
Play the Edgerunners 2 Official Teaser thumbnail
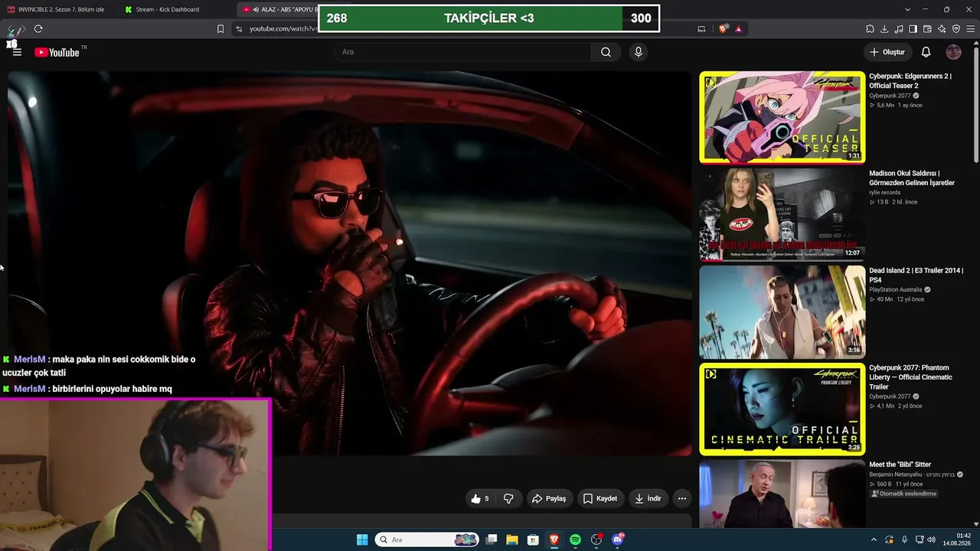[x=782, y=117]
